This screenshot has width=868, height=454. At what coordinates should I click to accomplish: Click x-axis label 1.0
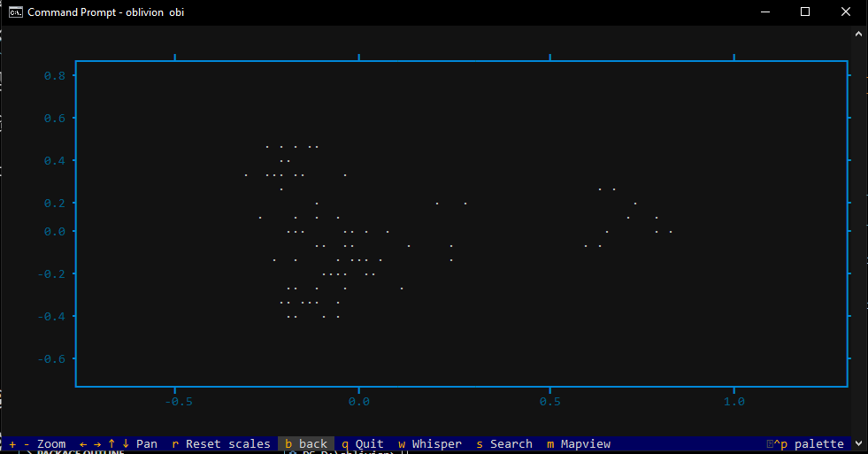point(734,402)
